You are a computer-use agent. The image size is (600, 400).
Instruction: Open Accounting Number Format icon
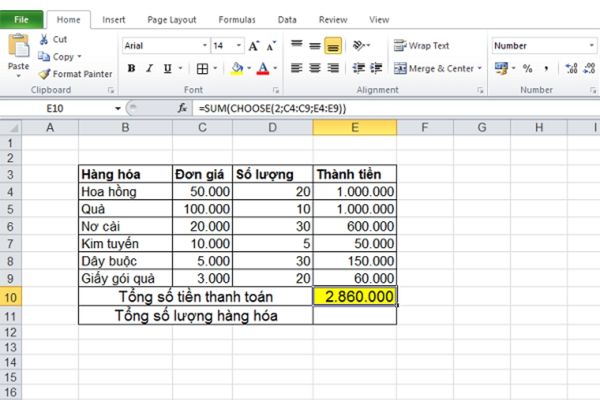[501, 68]
